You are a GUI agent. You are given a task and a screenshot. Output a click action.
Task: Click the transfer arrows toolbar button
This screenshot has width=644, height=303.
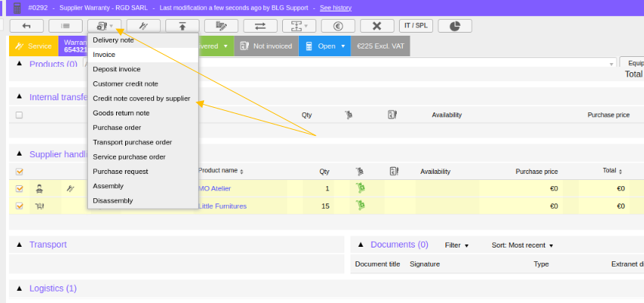click(x=260, y=26)
